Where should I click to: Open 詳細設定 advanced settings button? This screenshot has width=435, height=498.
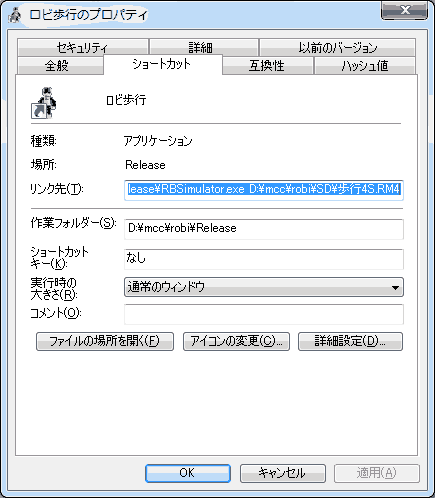[350, 341]
